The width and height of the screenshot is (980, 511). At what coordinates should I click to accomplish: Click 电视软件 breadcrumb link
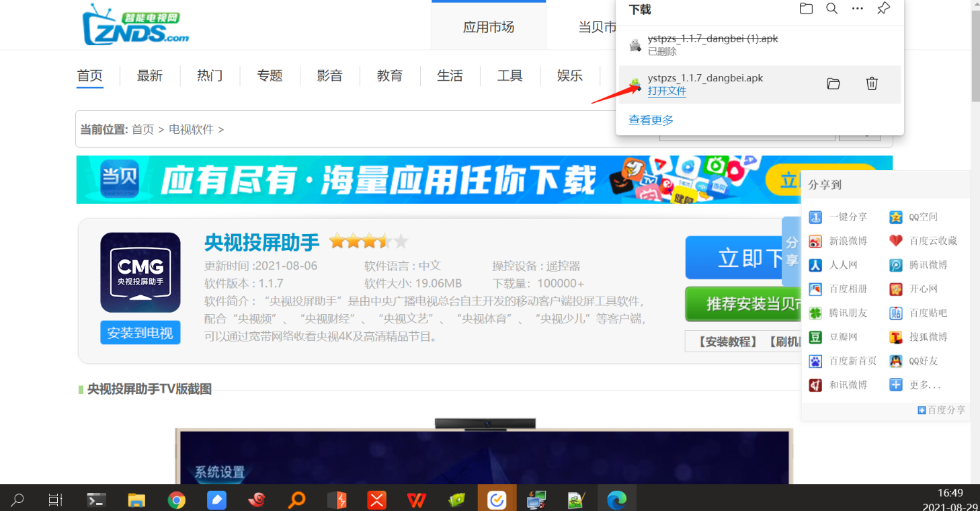point(191,130)
